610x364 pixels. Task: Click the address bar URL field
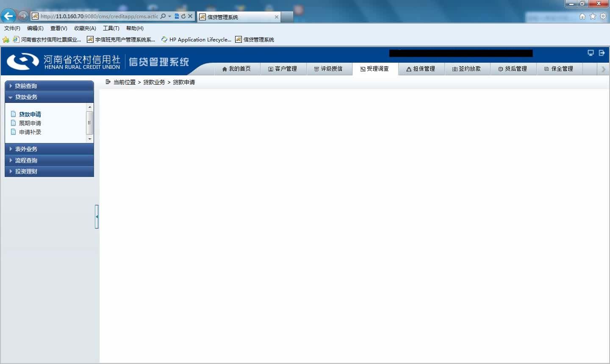100,16
